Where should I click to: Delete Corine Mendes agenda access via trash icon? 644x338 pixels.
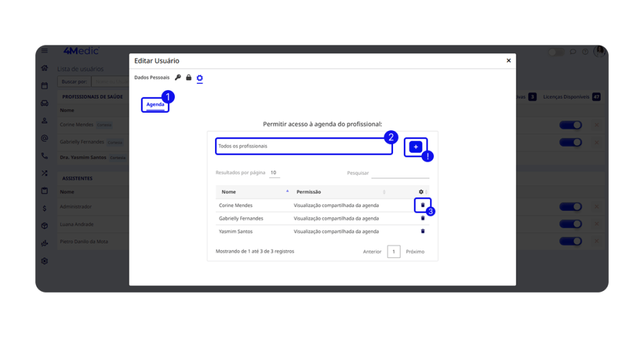click(423, 205)
